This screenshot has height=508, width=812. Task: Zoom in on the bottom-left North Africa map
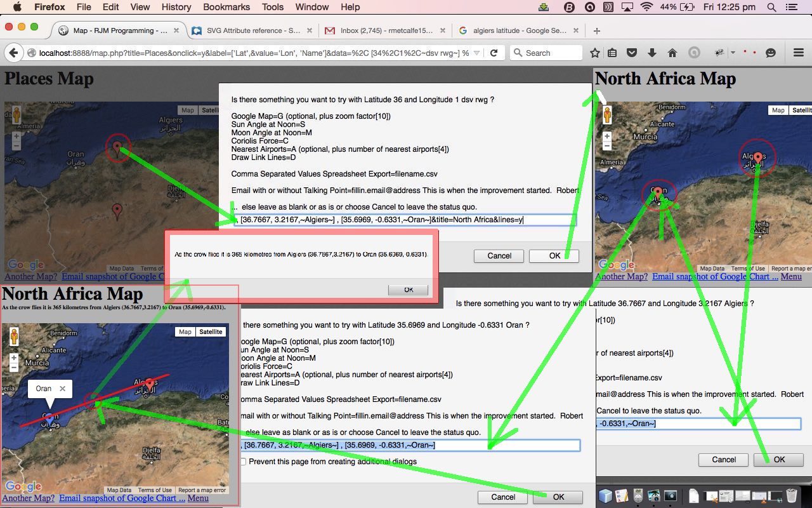(x=14, y=358)
